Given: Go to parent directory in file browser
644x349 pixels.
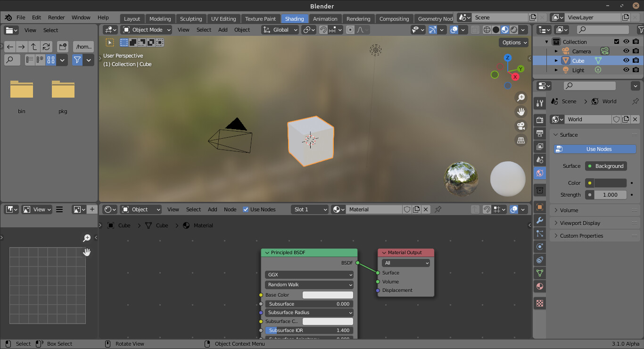Looking at the screenshot, I should click(x=33, y=47).
